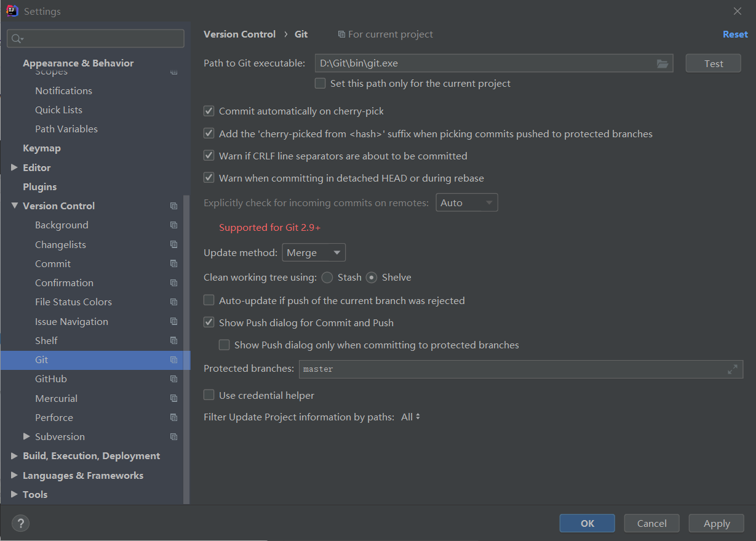The width and height of the screenshot is (756, 541).
Task: Click the help question mark button
Action: (x=20, y=523)
